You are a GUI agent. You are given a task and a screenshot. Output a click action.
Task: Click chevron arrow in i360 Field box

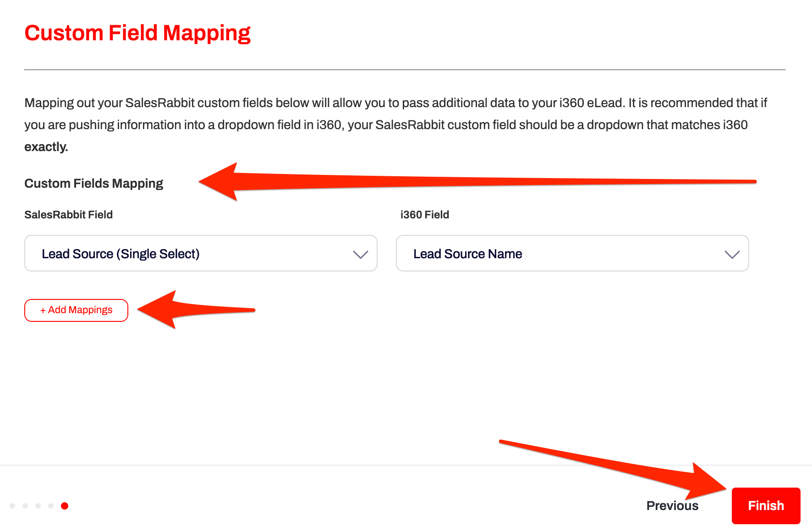[x=732, y=255]
